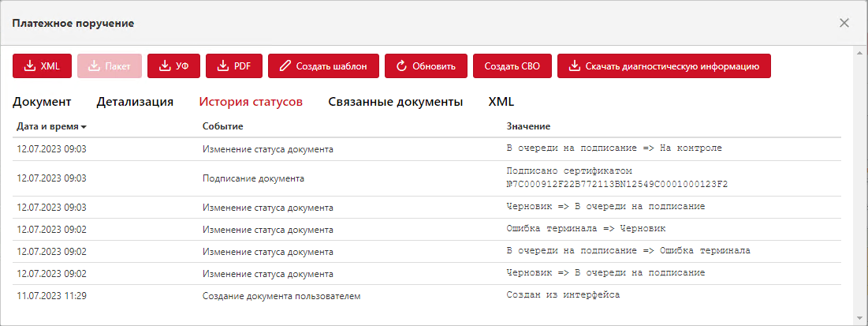Screen dimensions: 868x326
Task: Click the disabled Пакет download button
Action: point(110,66)
